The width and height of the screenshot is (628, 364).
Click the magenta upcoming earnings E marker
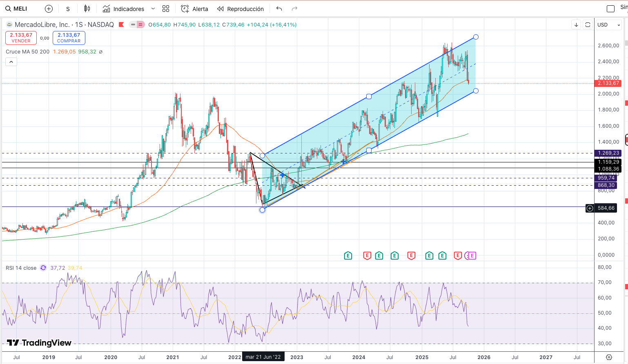click(472, 256)
